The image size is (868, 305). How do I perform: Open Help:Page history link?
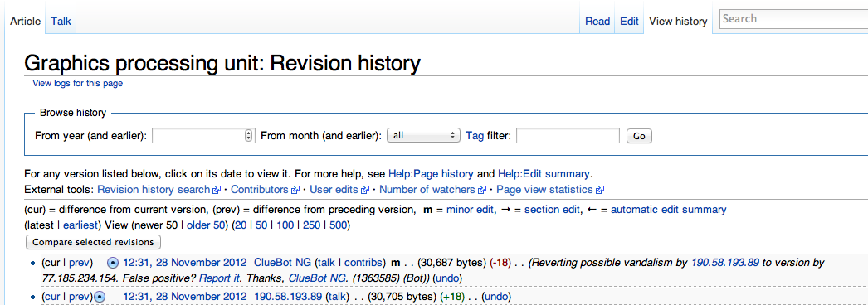431,173
